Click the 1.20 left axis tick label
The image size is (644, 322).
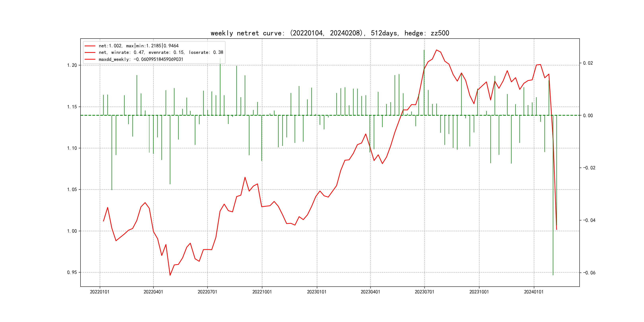[72, 65]
